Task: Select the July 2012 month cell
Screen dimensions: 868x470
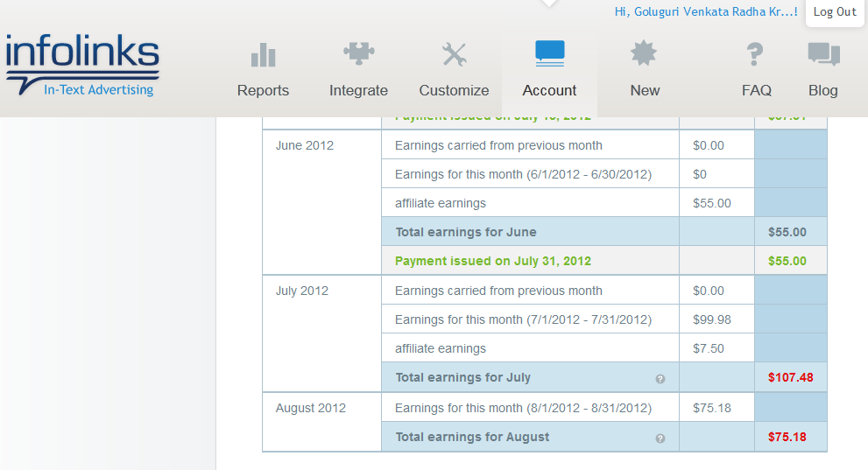Action: click(321, 333)
